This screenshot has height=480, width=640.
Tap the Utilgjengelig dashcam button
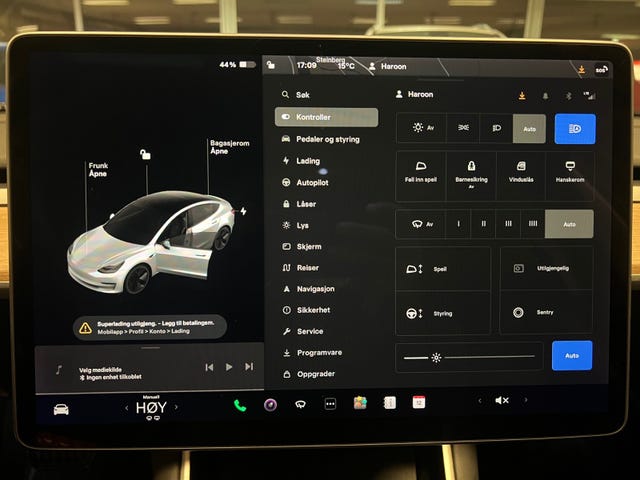547,268
